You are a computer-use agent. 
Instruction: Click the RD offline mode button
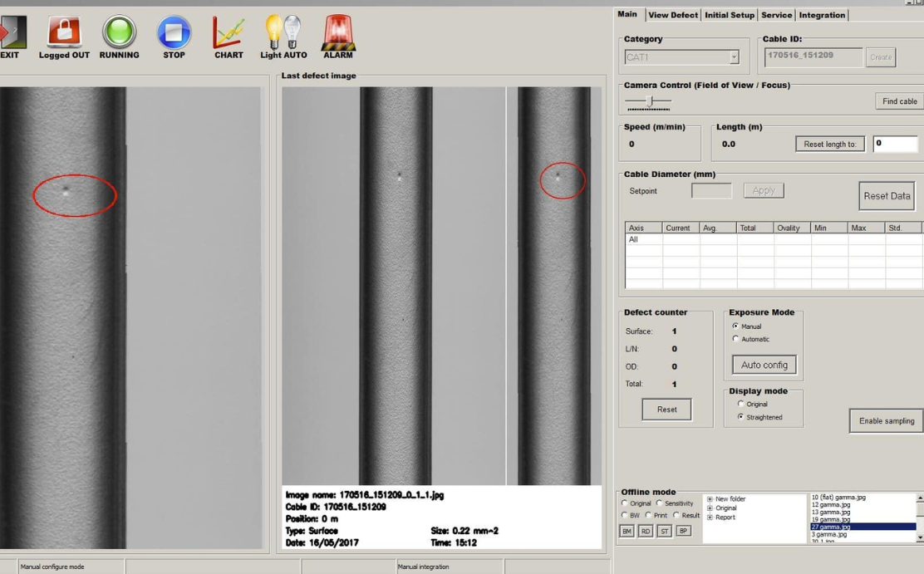coord(646,531)
